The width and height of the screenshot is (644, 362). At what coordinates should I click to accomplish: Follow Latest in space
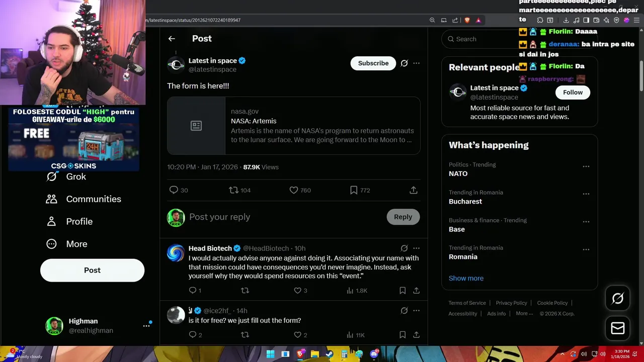point(573,93)
